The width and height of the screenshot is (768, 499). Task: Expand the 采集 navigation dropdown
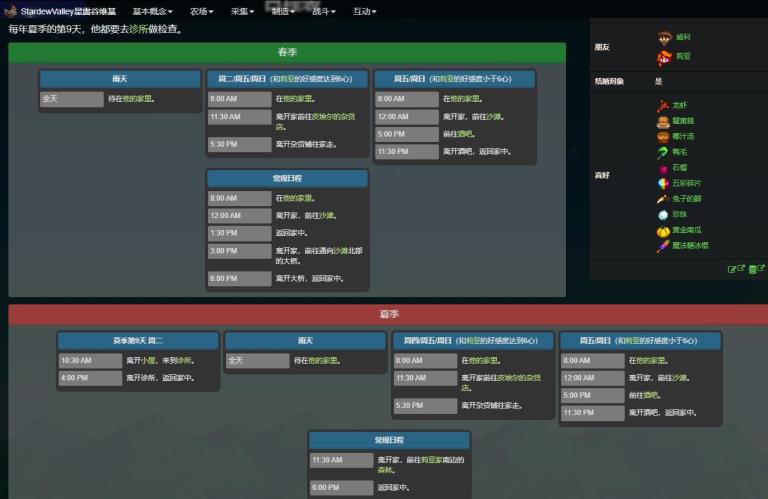(242, 11)
